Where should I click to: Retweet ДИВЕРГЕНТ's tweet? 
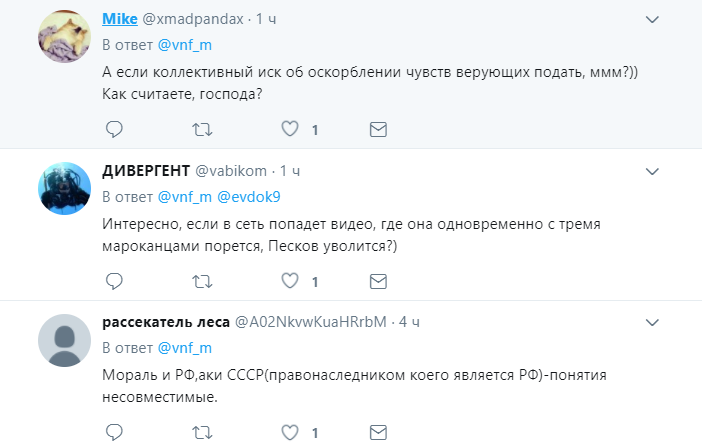coord(202,282)
